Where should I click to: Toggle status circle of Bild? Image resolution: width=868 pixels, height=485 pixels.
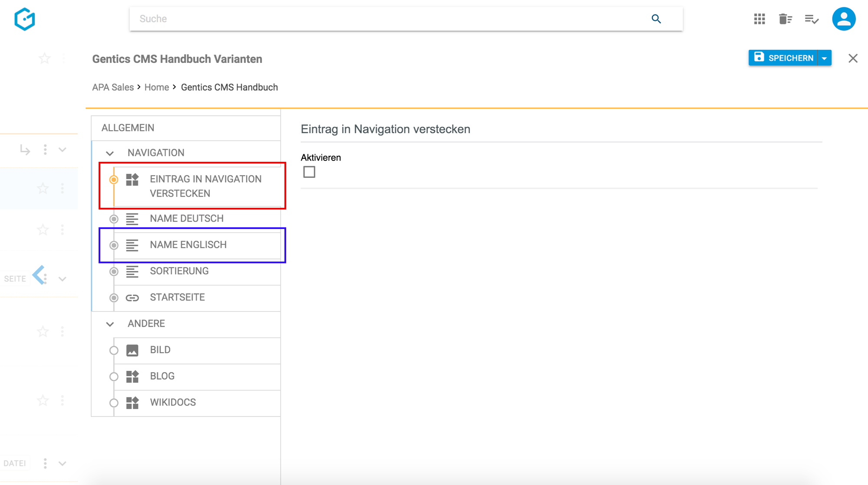point(114,351)
